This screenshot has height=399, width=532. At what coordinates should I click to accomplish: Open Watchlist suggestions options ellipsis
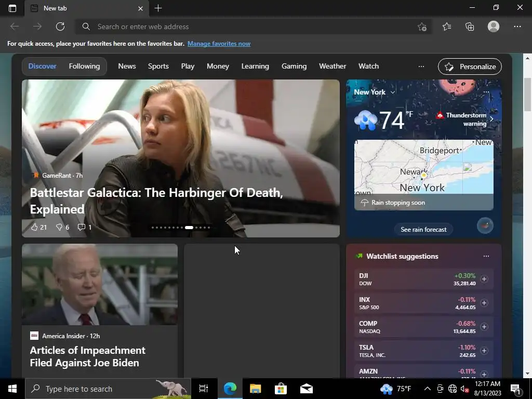tap(486, 256)
